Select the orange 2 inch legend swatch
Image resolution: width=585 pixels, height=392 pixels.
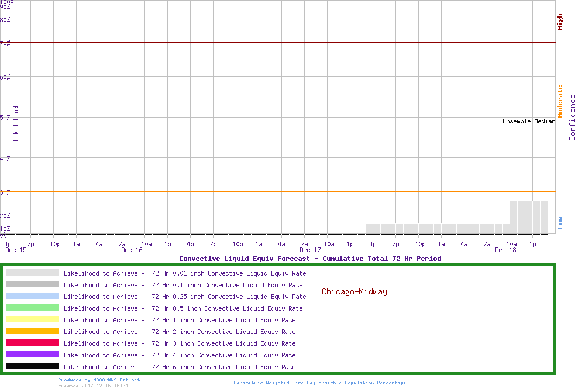pos(32,331)
